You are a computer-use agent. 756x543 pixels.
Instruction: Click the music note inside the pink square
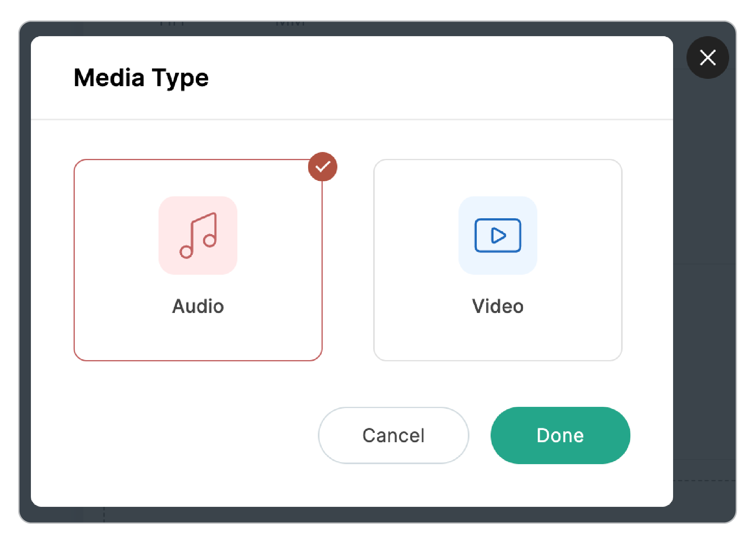click(198, 235)
